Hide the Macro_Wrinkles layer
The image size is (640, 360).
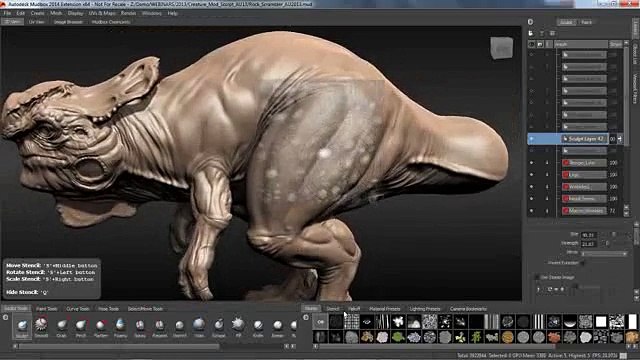click(x=531, y=211)
